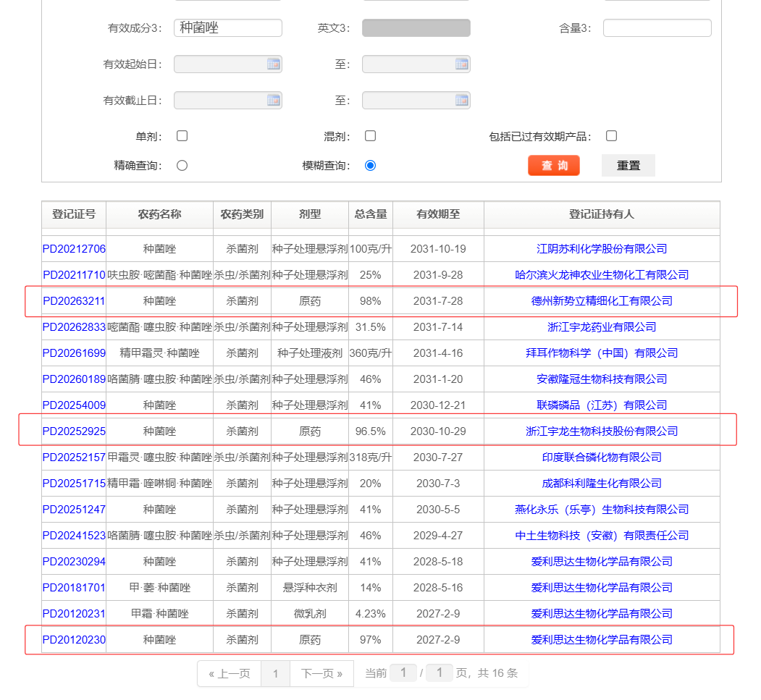The image size is (761, 700).
Task: Focus the 有效成分3 input field
Action: click(227, 28)
